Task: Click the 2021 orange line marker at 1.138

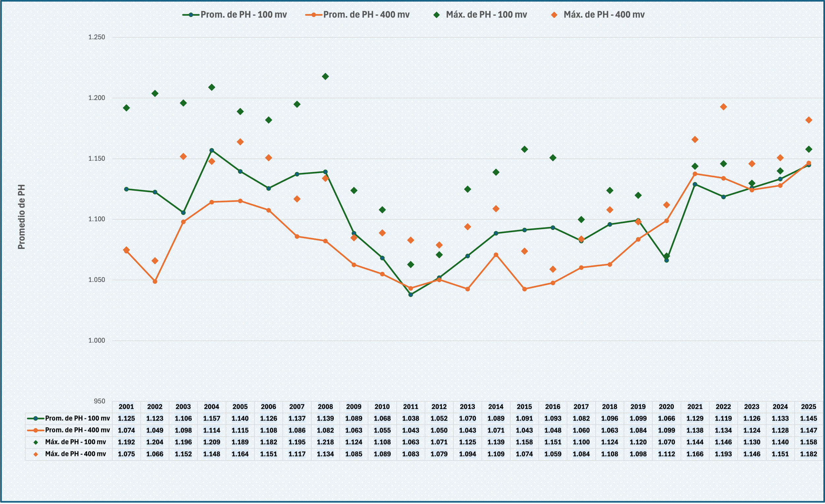Action: (x=695, y=174)
